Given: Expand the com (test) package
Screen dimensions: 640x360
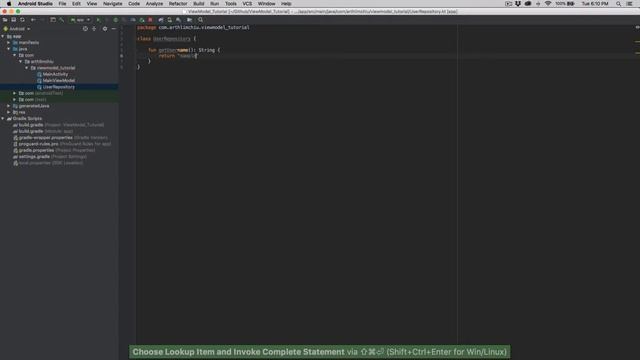Looking at the screenshot, I should pyautogui.click(x=15, y=100).
